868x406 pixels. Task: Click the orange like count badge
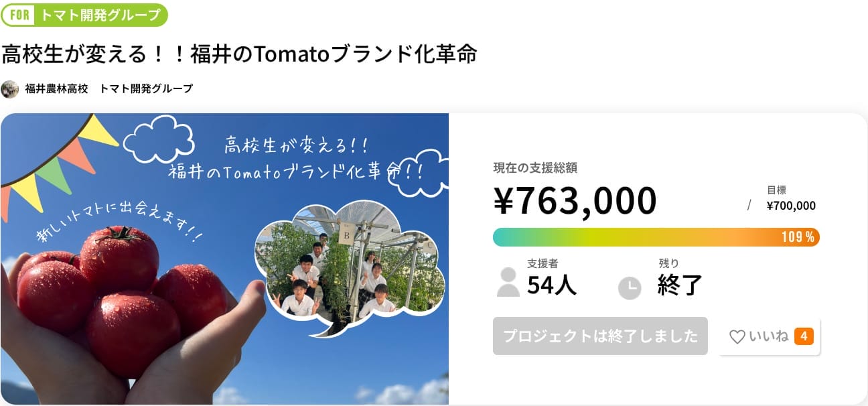[x=804, y=336]
